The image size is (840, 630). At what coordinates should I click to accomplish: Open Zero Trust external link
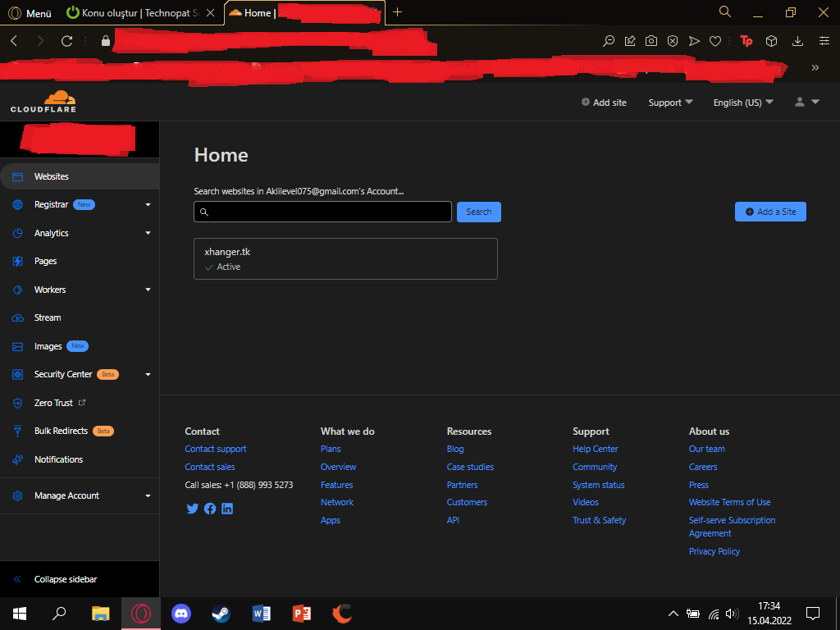tap(59, 403)
